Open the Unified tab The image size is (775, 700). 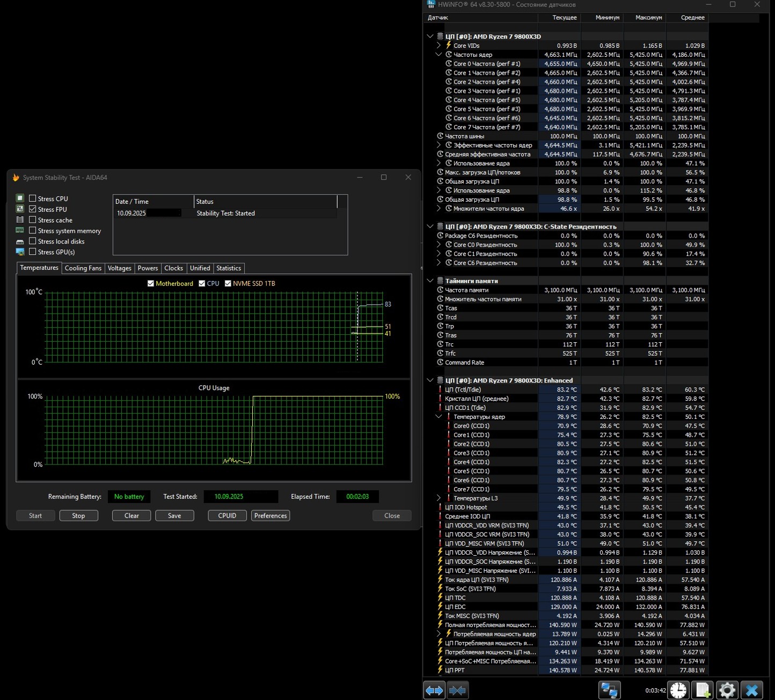click(200, 268)
